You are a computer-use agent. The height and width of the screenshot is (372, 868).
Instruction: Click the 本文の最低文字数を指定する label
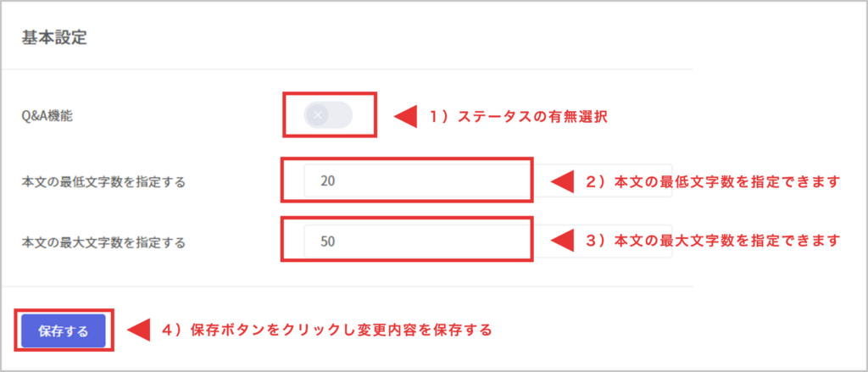click(x=103, y=181)
